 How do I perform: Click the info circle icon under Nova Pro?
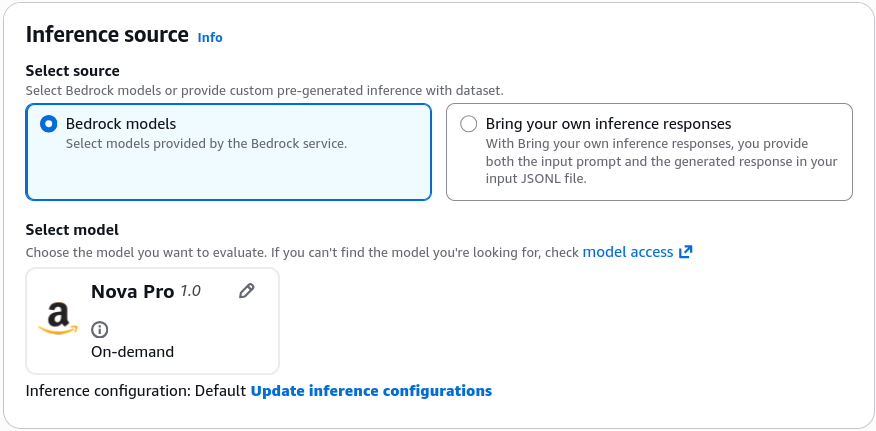pos(99,330)
